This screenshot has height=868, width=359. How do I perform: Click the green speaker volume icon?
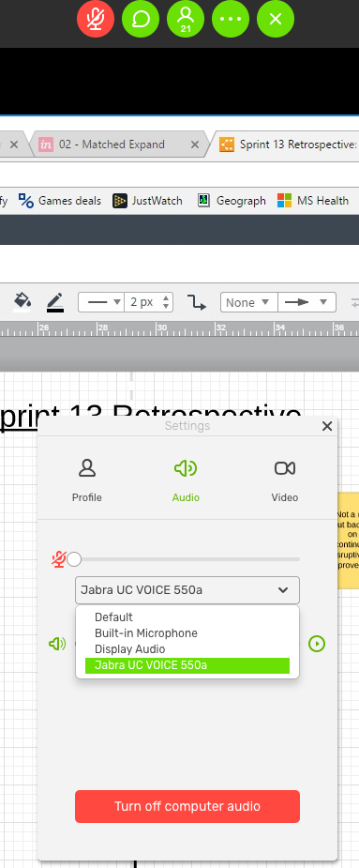pyautogui.click(x=57, y=644)
